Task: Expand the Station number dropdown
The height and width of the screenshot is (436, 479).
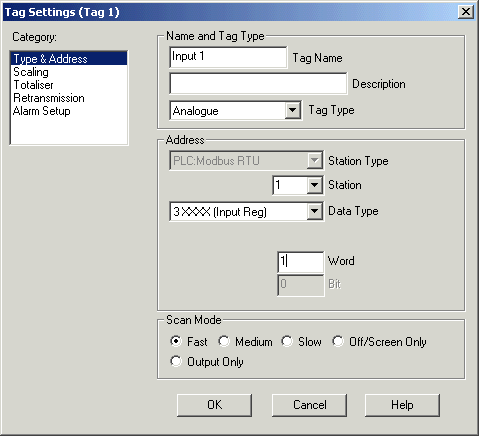Action: pyautogui.click(x=314, y=185)
